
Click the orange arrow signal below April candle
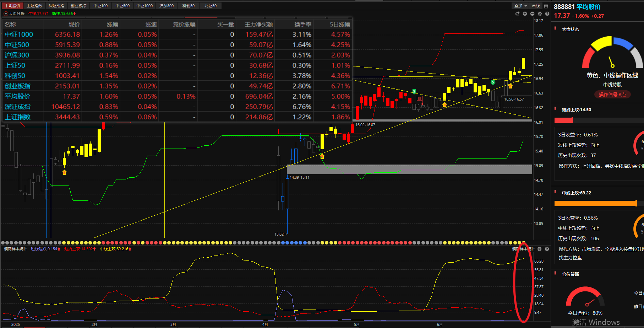[322, 156]
